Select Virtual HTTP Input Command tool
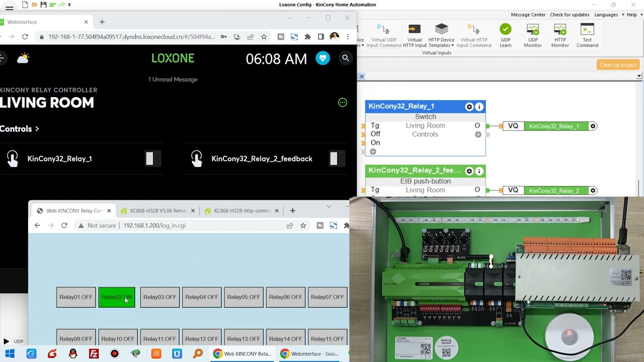Viewport: 644px width, 362px height. [x=473, y=35]
